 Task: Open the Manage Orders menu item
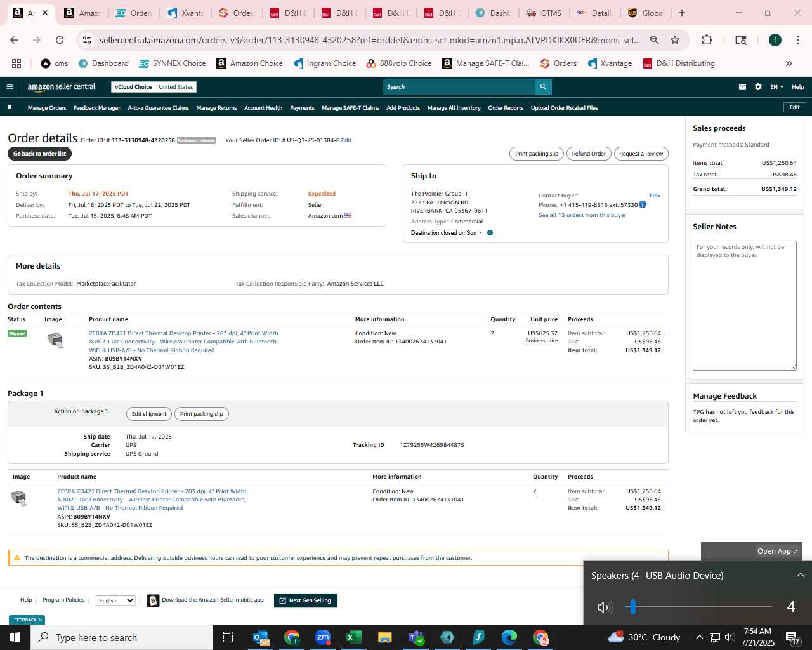47,108
